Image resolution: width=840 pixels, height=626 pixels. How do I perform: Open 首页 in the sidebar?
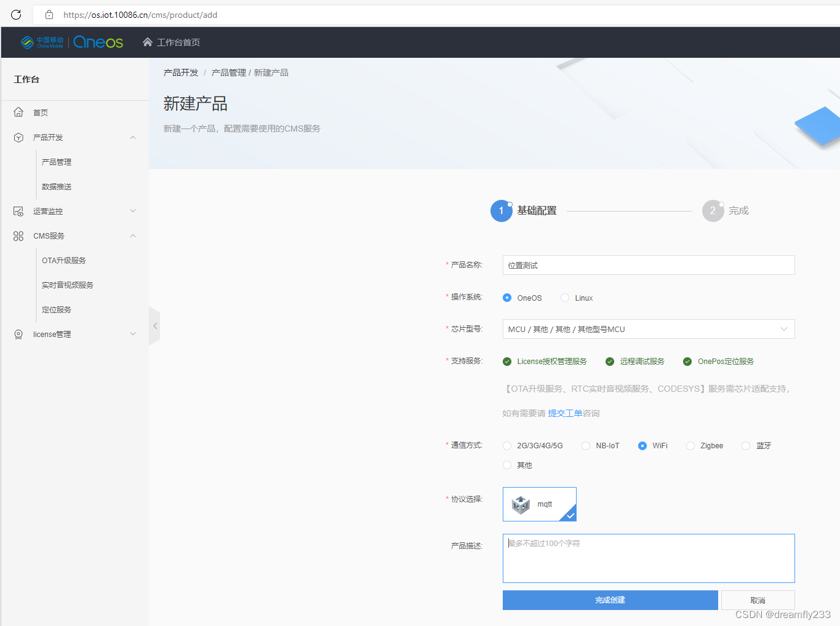click(x=41, y=113)
